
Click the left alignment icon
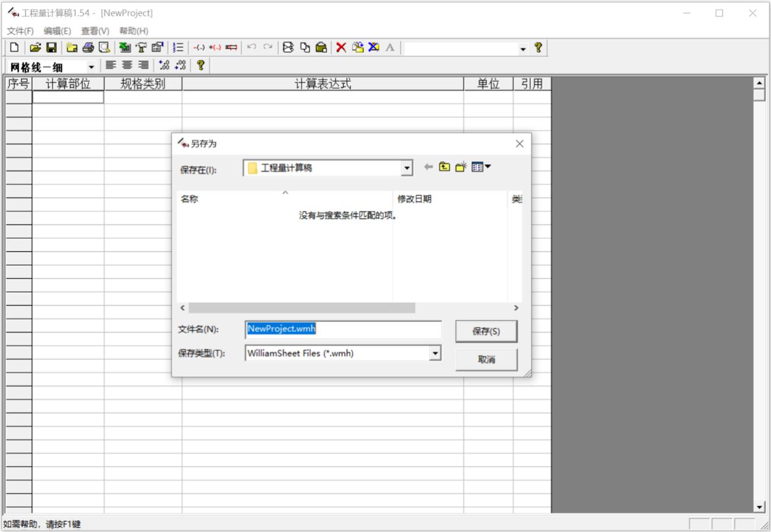pos(111,65)
